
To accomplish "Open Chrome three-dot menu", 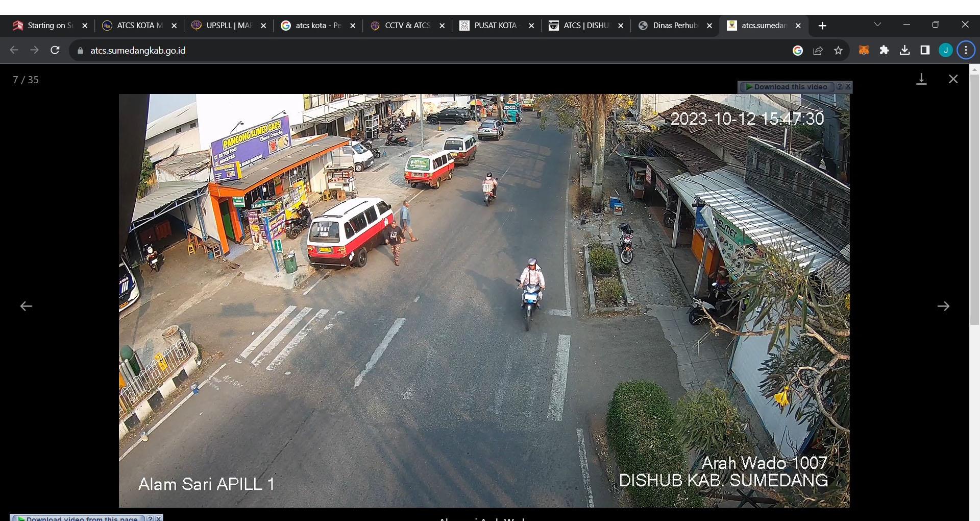I will 966,50.
